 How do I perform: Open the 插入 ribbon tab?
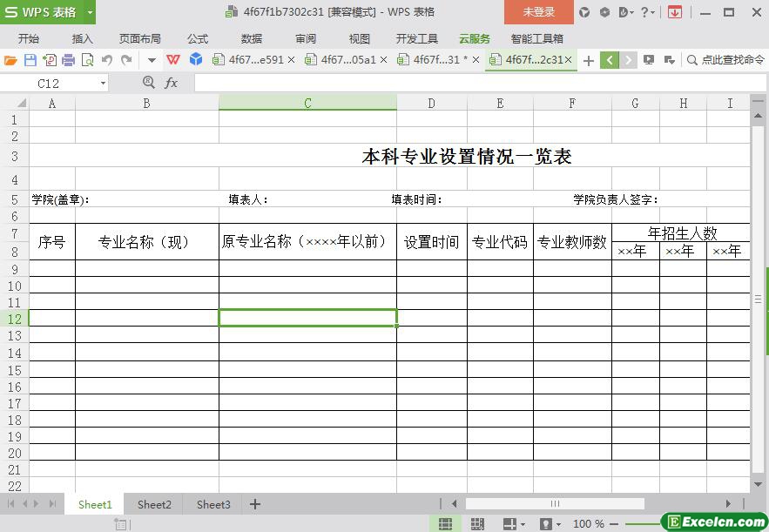(82, 38)
